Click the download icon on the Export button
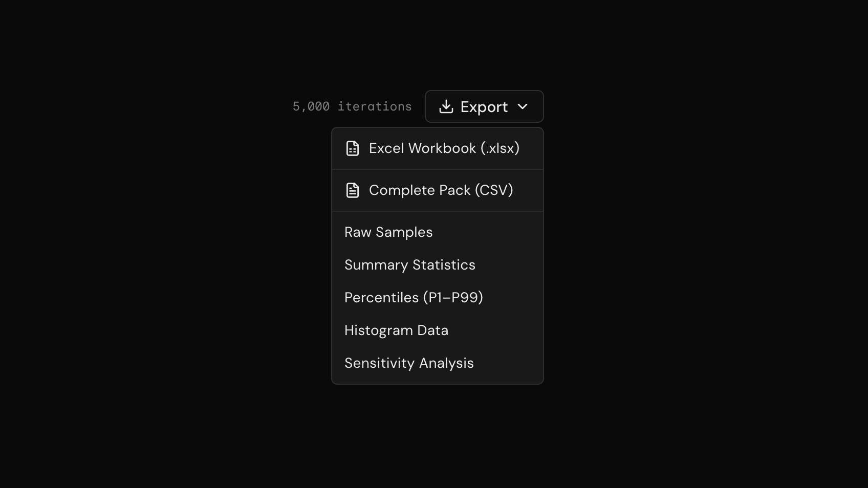This screenshot has height=488, width=868. (x=447, y=106)
